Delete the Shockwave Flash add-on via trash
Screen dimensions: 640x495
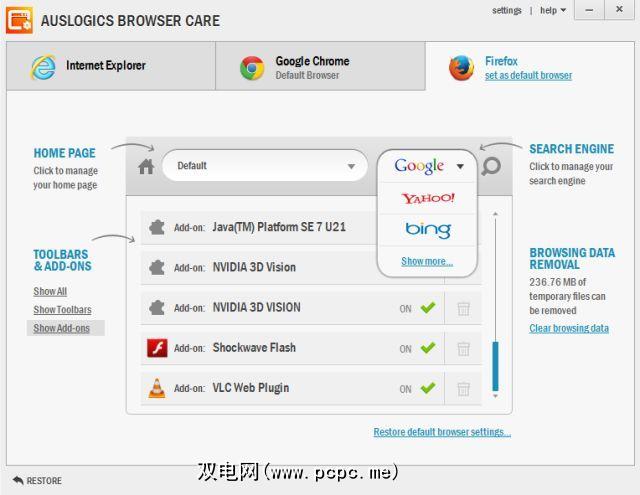463,349
